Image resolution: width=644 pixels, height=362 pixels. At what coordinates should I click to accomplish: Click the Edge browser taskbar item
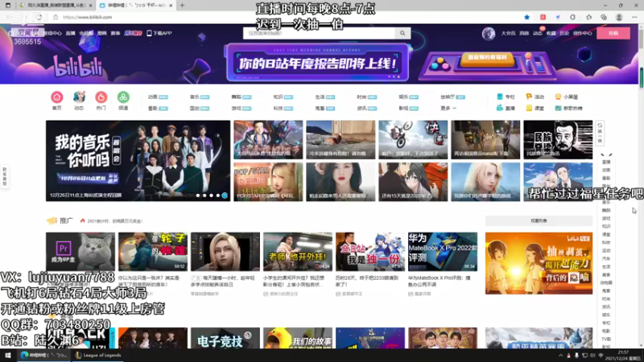coord(43,356)
